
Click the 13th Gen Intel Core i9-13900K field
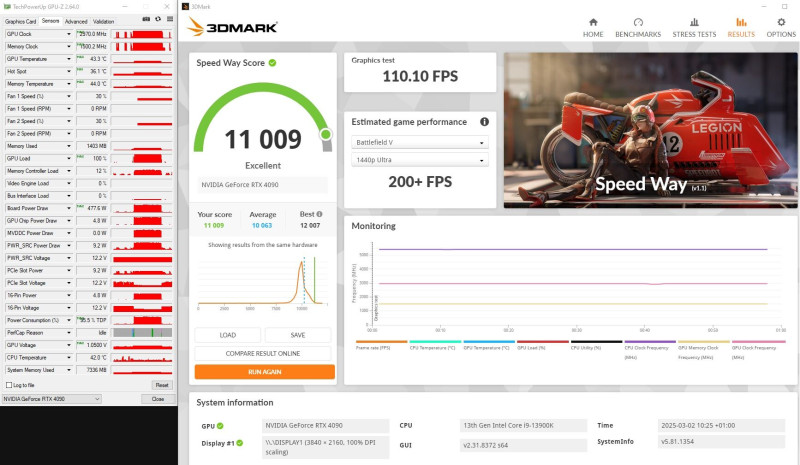[523, 425]
